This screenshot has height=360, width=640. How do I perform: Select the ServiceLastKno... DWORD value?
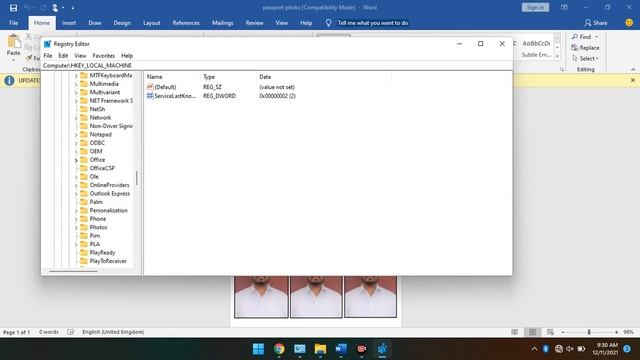pos(171,96)
